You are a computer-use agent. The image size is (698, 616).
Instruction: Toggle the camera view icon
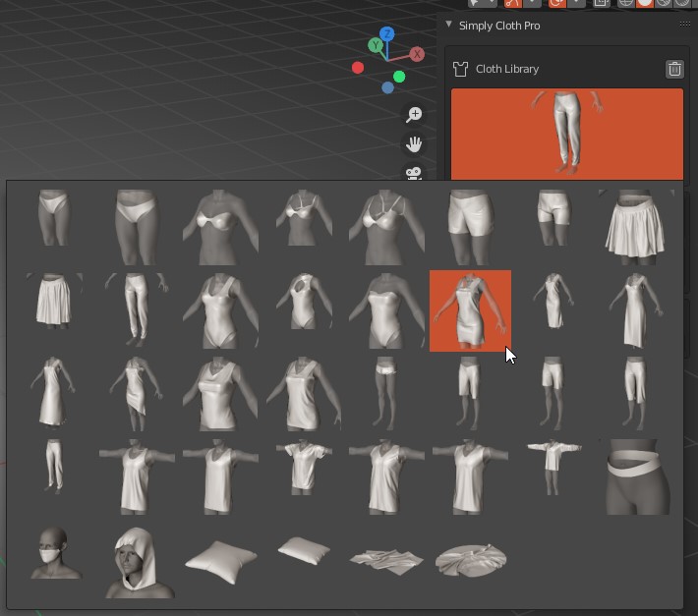pyautogui.click(x=414, y=173)
